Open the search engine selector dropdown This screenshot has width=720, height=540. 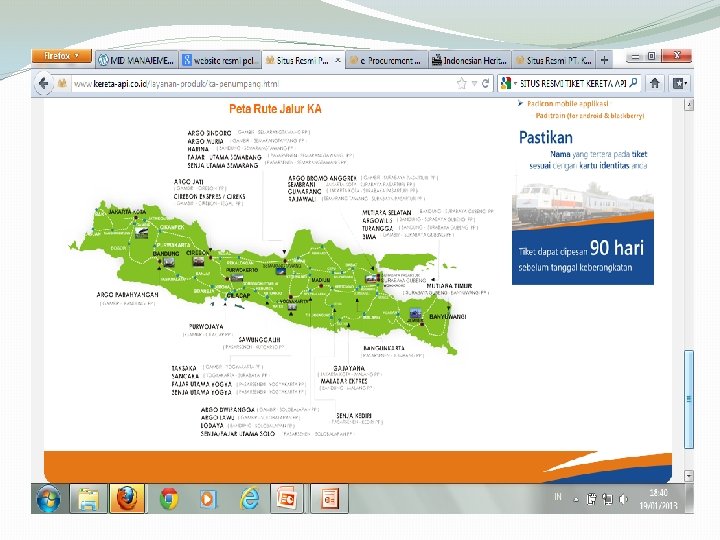(508, 84)
